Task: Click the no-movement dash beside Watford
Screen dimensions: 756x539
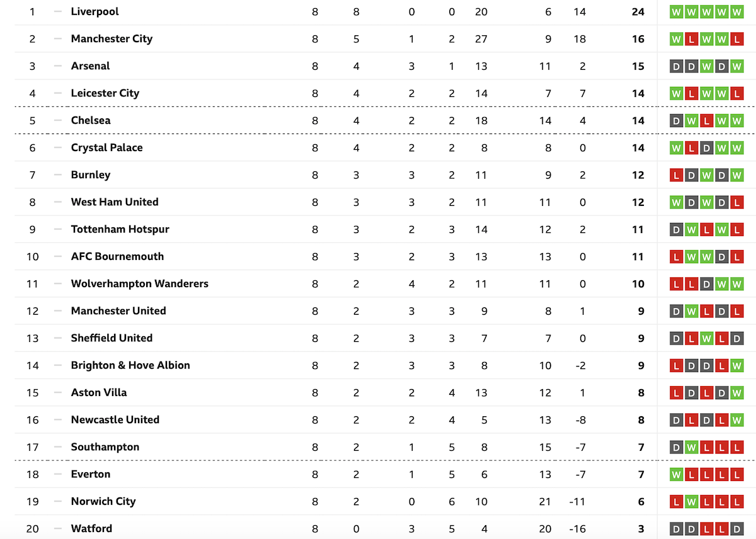Action: click(58, 528)
